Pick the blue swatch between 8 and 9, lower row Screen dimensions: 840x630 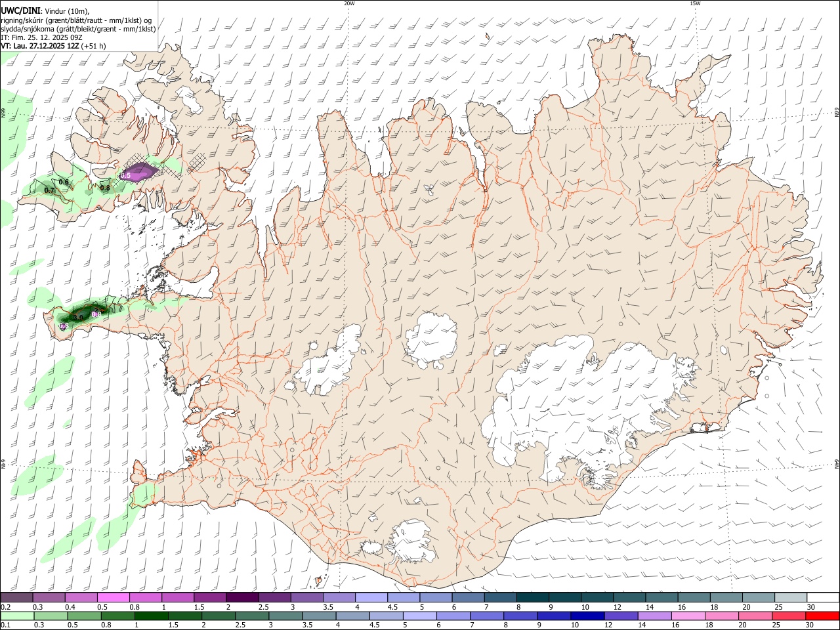click(522, 616)
